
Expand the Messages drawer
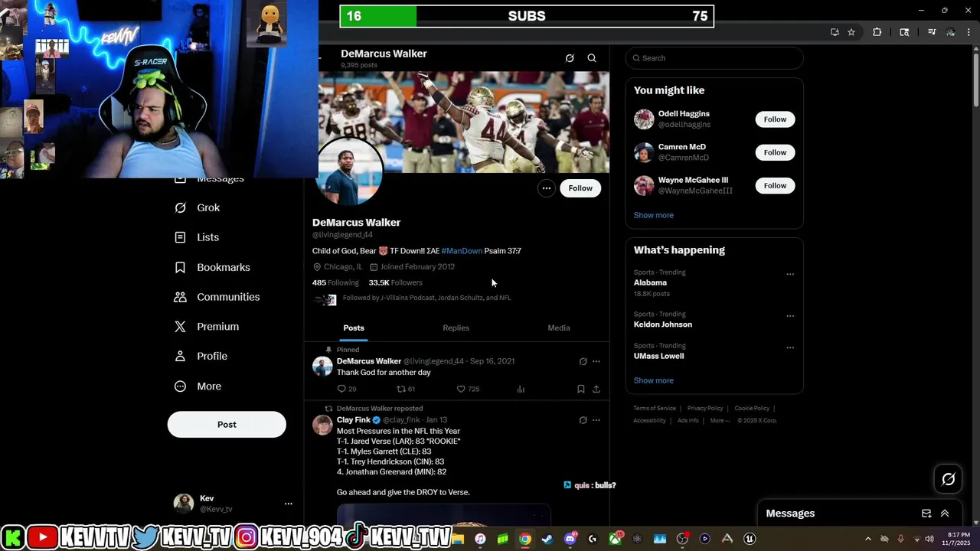945,514
